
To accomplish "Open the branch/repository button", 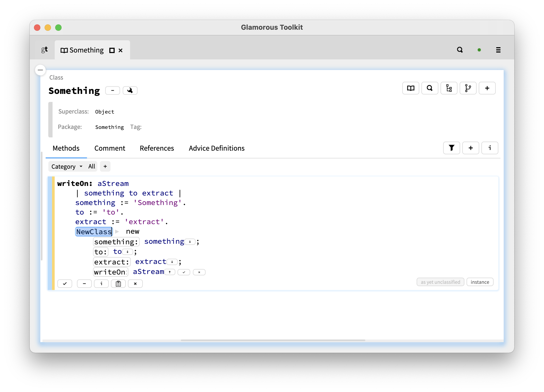I will click(x=468, y=88).
